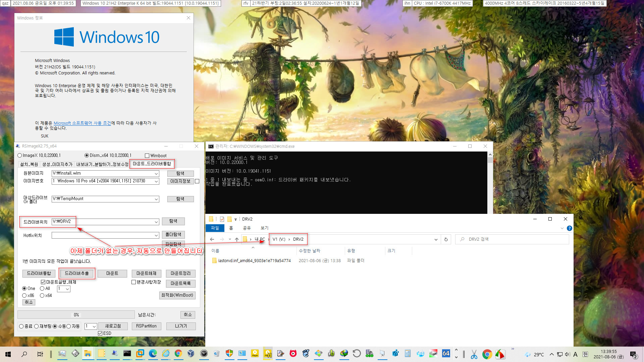Screen dimensions: 644x362
Task: Open Explorer help question mark icon
Action: pos(569,228)
